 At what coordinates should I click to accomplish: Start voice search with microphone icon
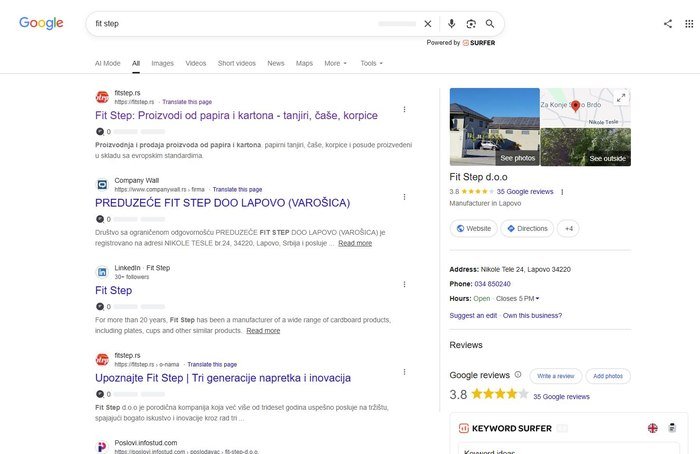click(451, 24)
